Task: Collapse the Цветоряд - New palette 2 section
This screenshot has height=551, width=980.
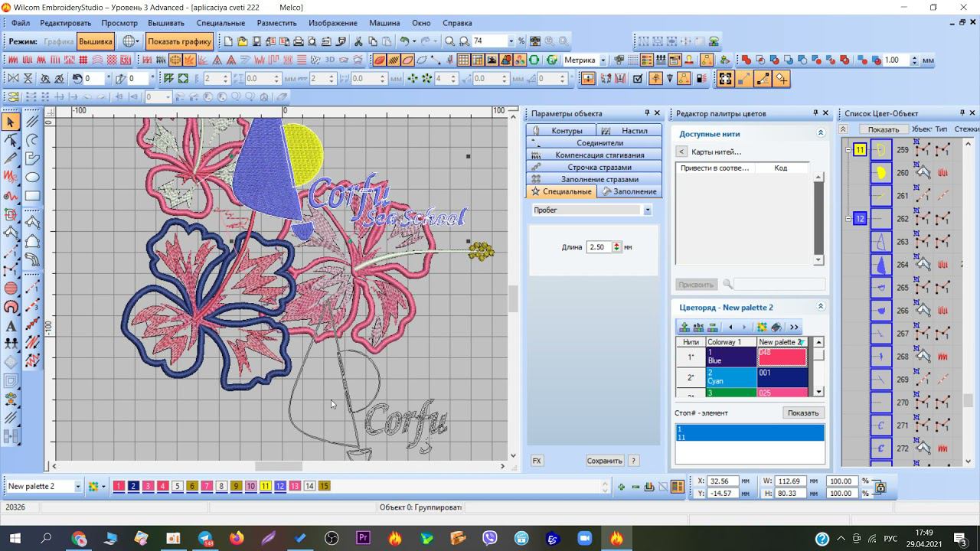Action: (821, 307)
